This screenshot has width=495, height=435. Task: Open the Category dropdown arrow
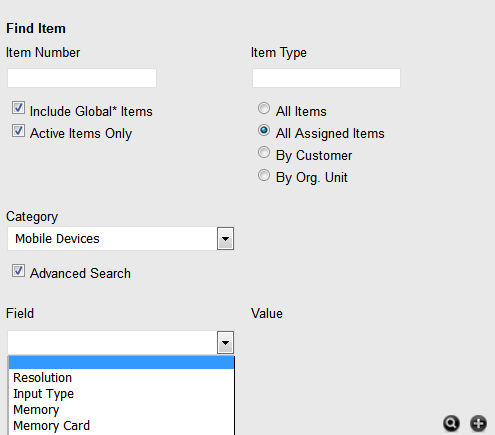(225, 239)
